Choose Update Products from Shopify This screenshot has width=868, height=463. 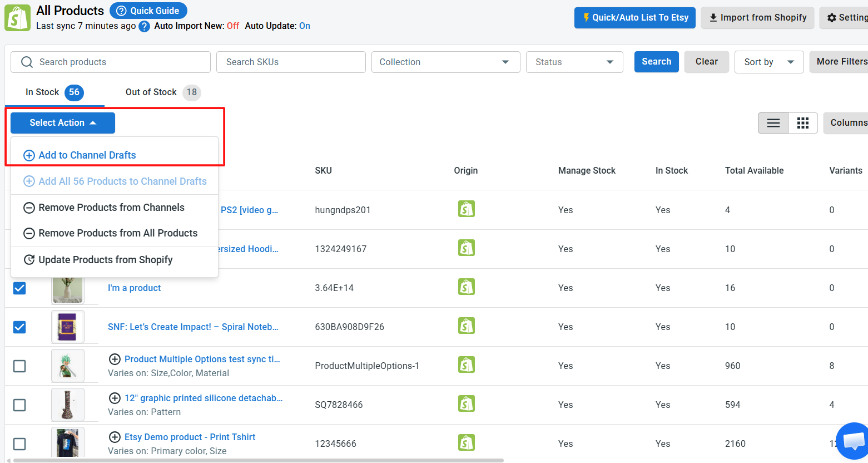(x=115, y=260)
